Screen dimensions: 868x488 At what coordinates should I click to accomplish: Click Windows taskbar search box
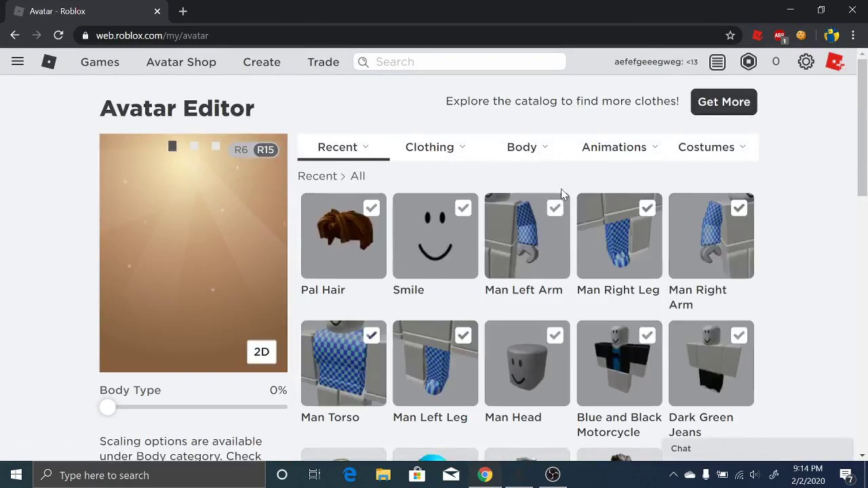[149, 475]
